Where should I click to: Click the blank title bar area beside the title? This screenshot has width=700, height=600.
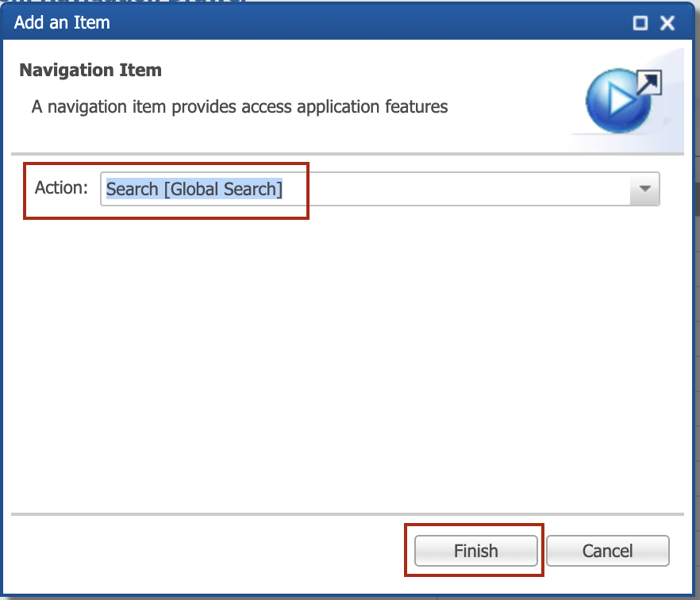[371, 23]
